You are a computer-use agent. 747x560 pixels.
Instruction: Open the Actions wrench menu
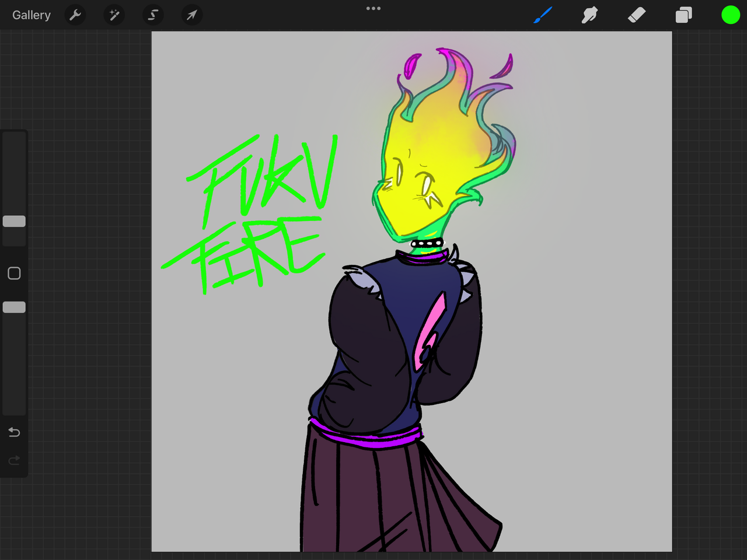pos(75,15)
